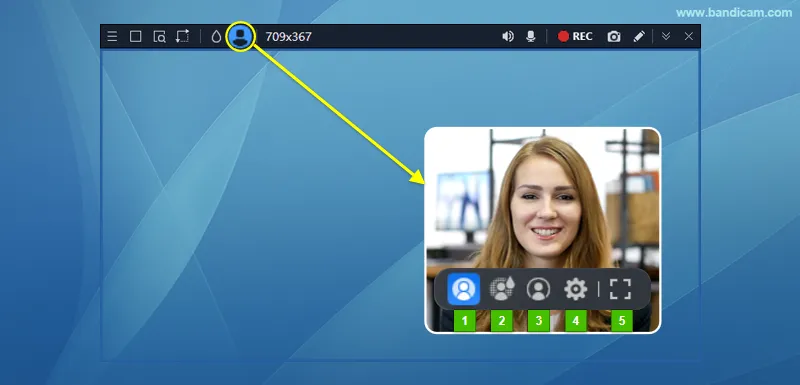The width and height of the screenshot is (800, 385).
Task: Collapse toolbar with double chevron icon
Action: pyautogui.click(x=666, y=36)
